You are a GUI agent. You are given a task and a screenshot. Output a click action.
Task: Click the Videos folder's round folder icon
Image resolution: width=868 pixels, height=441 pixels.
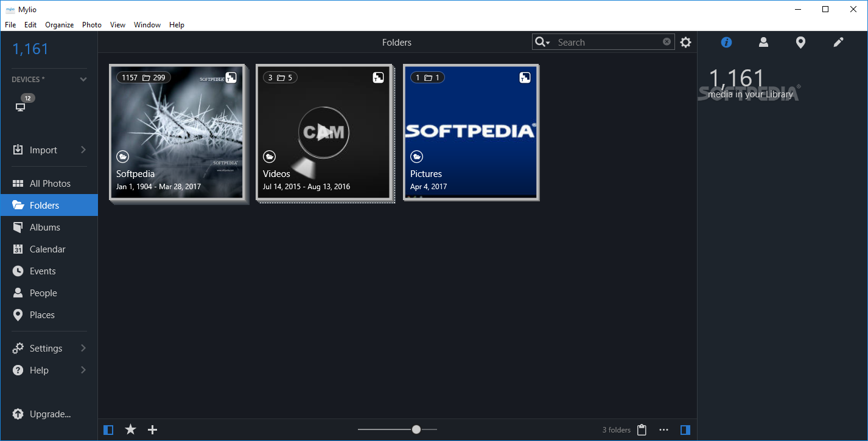[269, 157]
